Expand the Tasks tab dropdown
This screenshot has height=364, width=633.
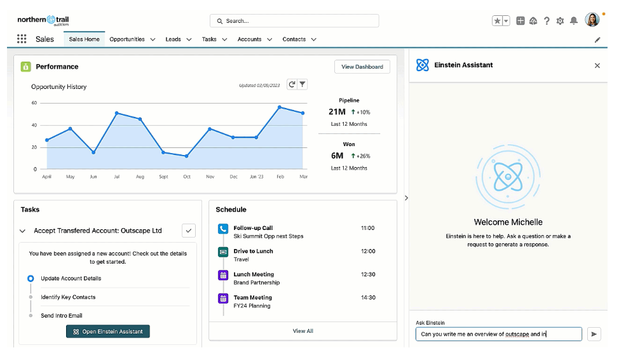(224, 39)
